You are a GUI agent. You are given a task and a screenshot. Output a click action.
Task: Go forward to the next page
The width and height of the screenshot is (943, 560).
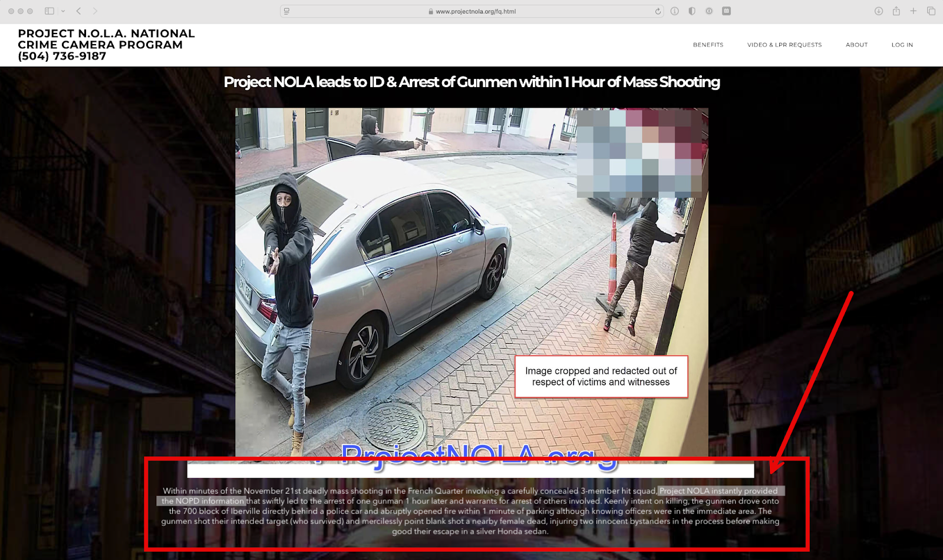tap(95, 11)
